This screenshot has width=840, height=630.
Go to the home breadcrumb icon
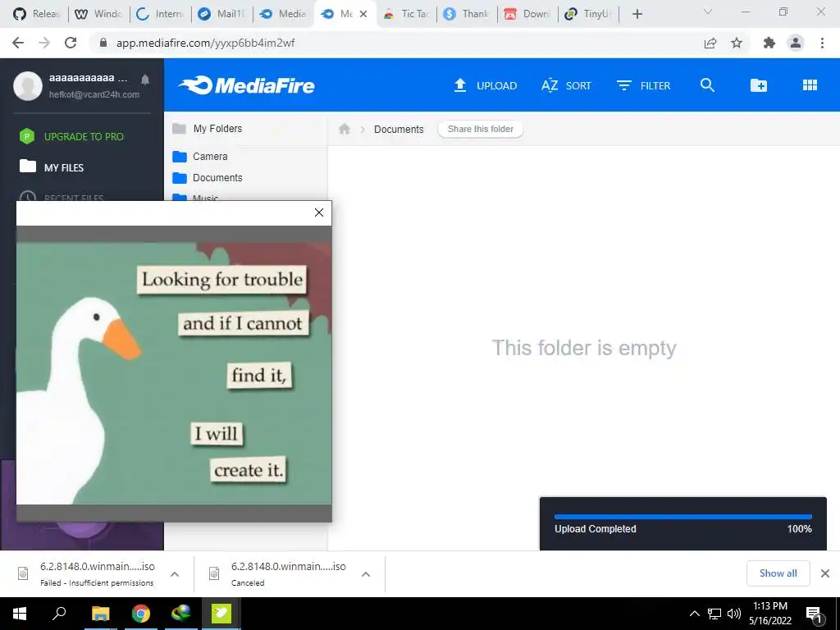pos(345,129)
